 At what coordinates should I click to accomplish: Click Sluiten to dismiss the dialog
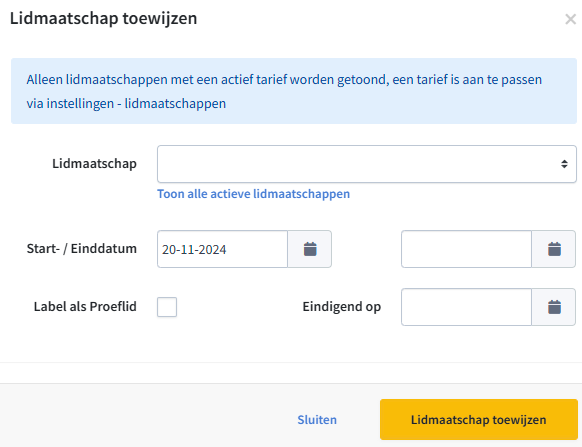(x=317, y=420)
